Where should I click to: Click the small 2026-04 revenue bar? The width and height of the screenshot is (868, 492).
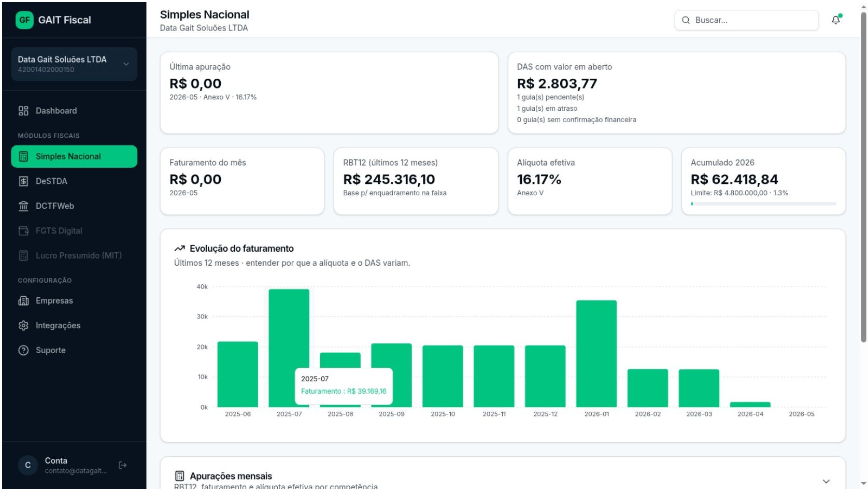click(x=750, y=404)
